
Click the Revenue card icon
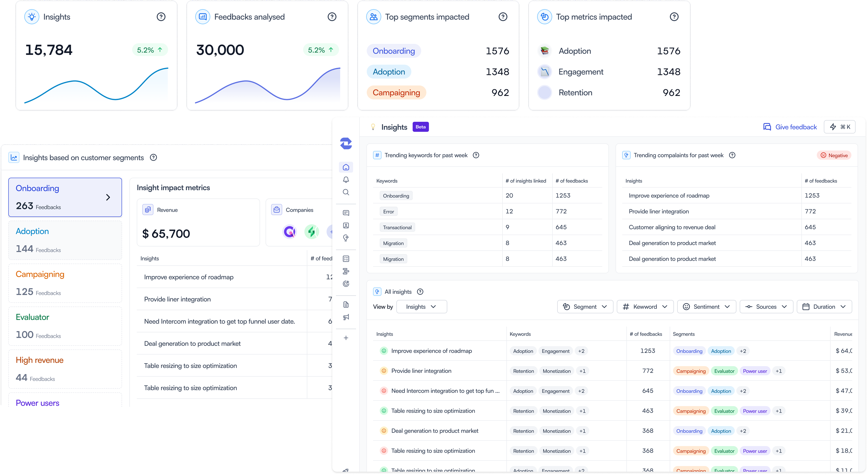(148, 210)
